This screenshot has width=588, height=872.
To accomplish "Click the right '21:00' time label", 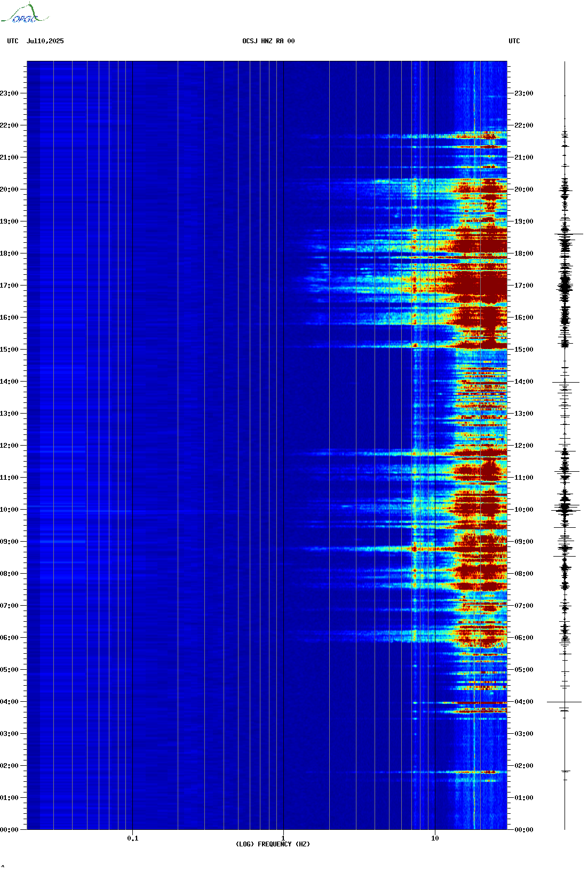I will pos(523,157).
